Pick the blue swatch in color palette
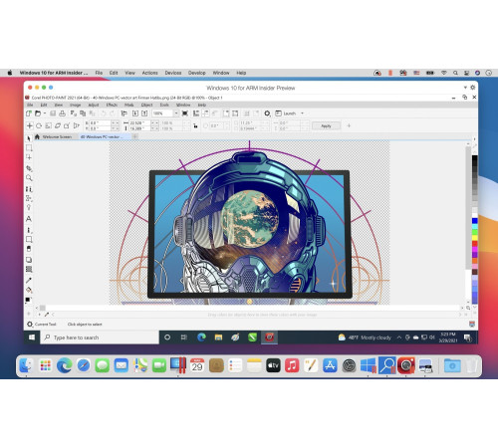Viewport: 498px width, 448px height. click(475, 221)
